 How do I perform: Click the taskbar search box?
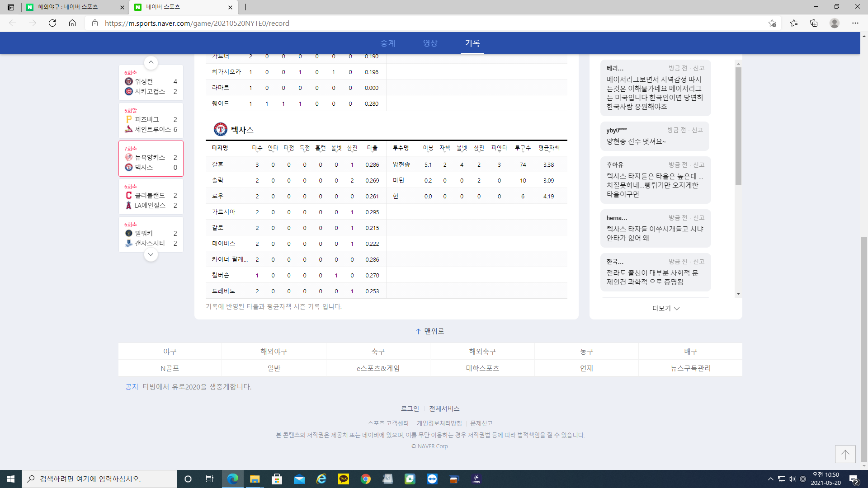point(99,479)
